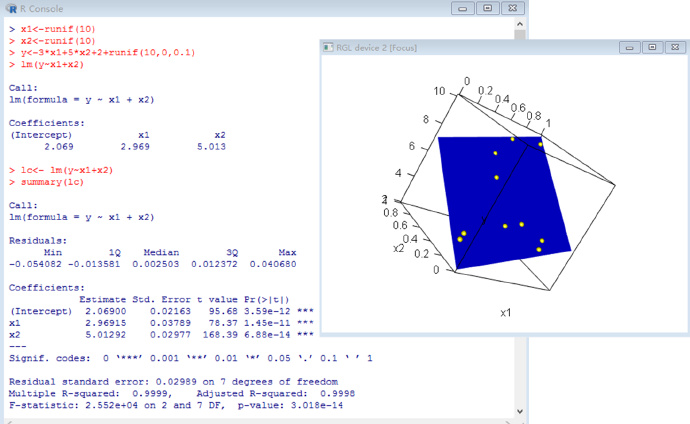Click the x2 t value 168.39

(x=220, y=335)
